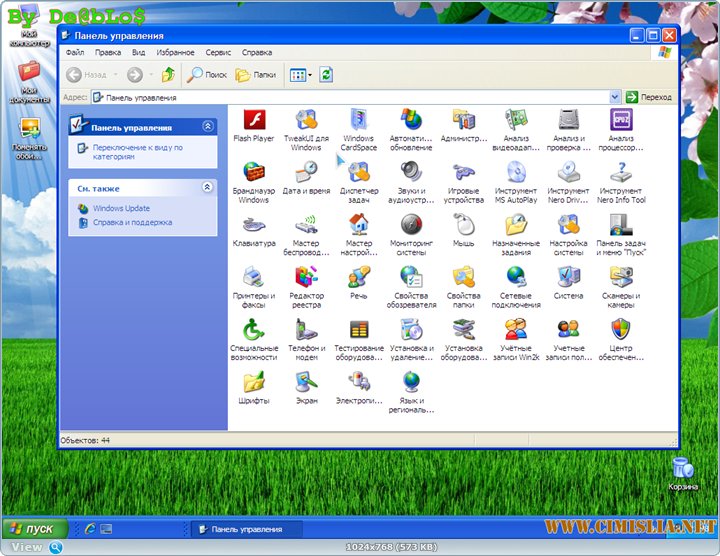720x556 pixels.
Task: Click the Поиск toolbar button
Action: 207,75
